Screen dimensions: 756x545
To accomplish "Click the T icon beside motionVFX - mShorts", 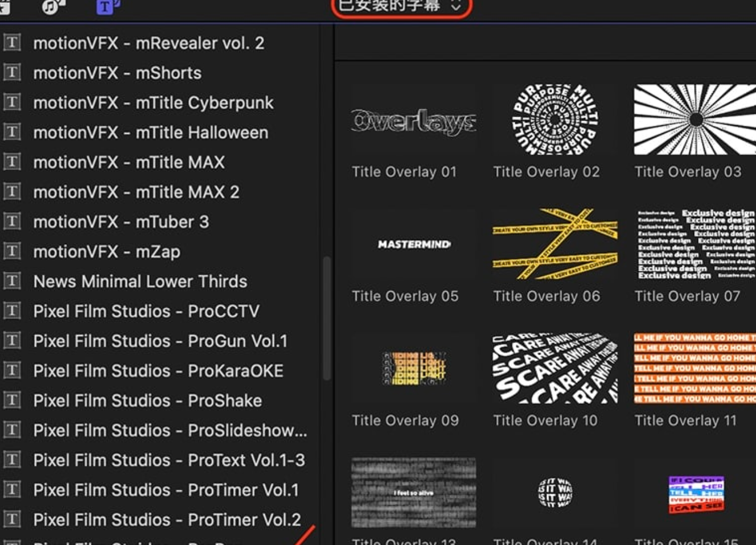I will coord(12,72).
